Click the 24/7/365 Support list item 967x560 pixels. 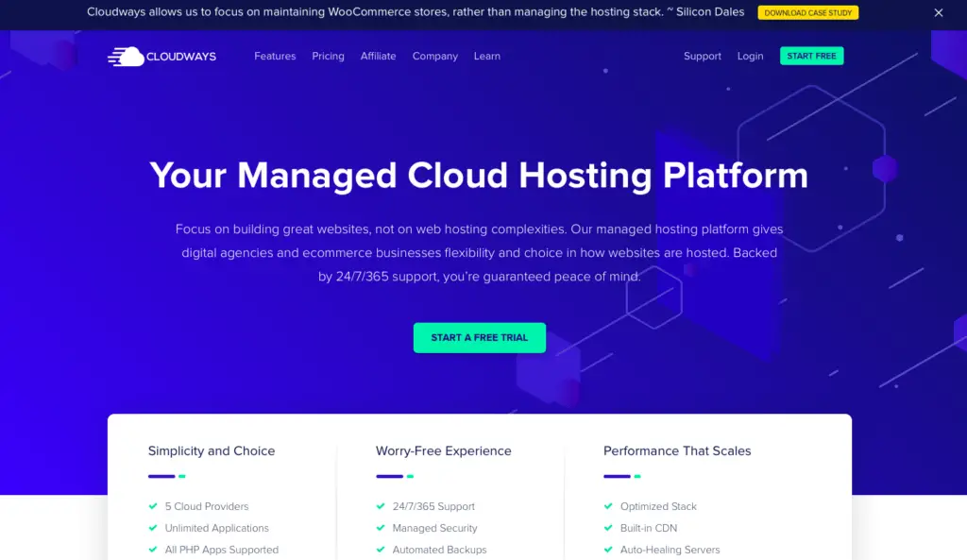pos(433,506)
